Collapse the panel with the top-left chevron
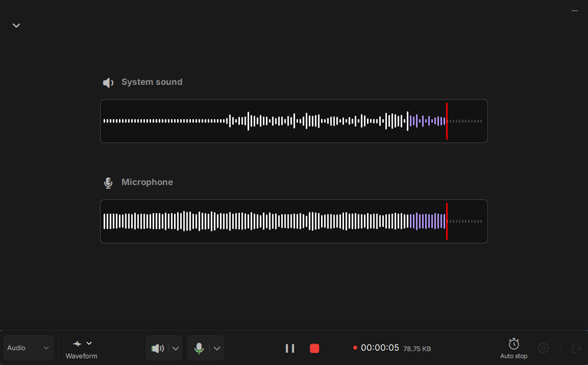 [x=16, y=25]
